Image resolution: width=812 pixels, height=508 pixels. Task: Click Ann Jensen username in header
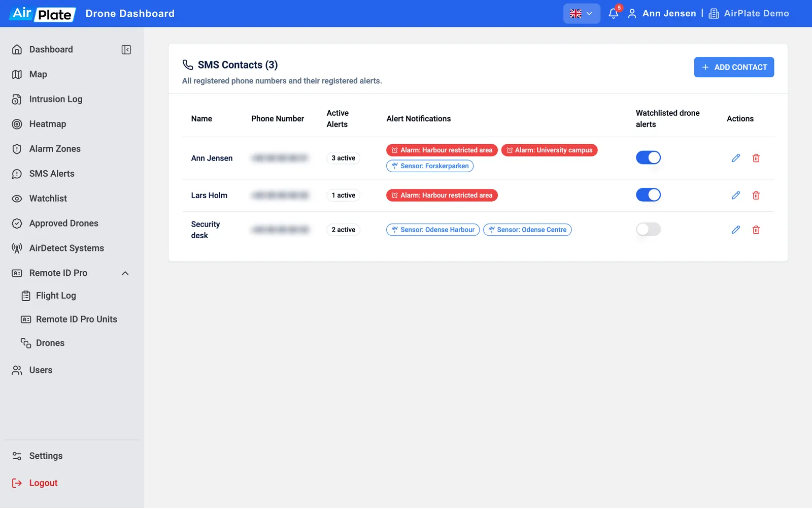click(669, 14)
